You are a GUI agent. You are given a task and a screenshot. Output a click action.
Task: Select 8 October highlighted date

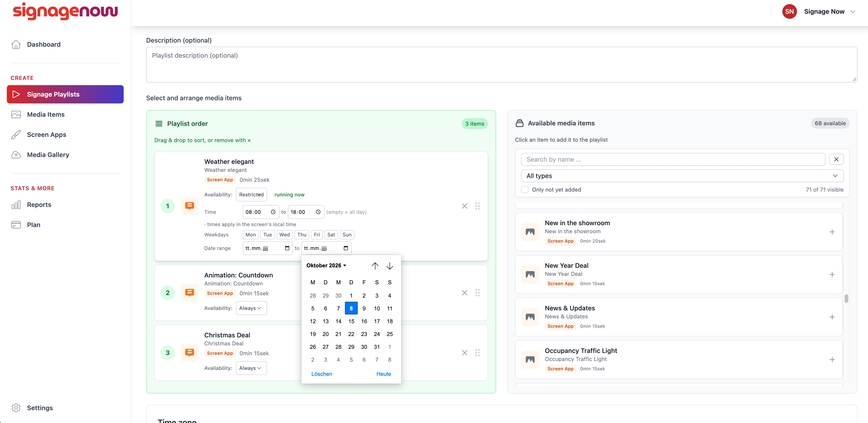(x=351, y=308)
